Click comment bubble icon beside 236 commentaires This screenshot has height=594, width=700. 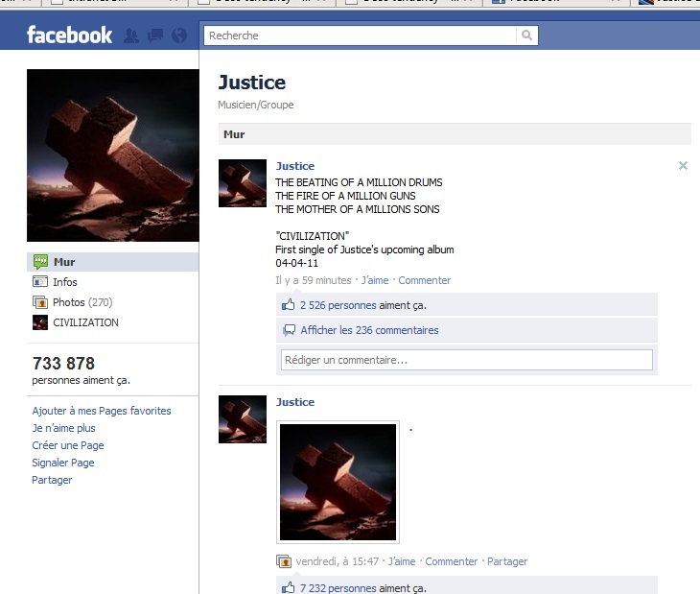click(289, 330)
